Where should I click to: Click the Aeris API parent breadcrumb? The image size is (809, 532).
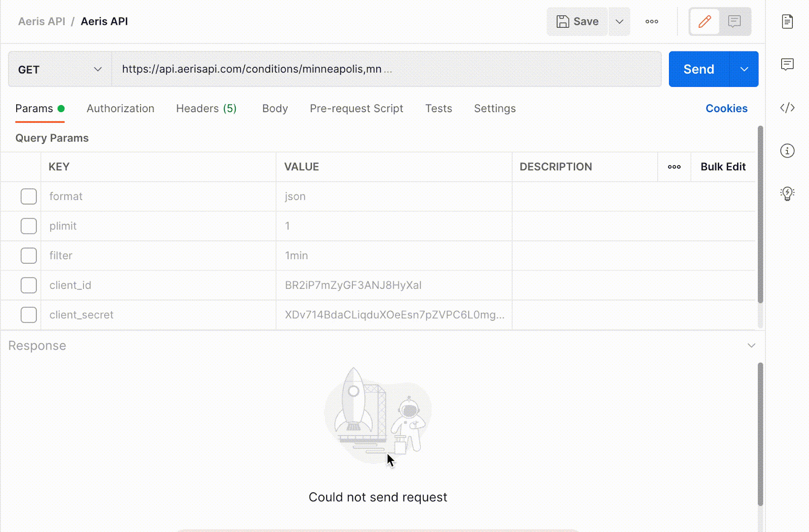[x=41, y=22]
